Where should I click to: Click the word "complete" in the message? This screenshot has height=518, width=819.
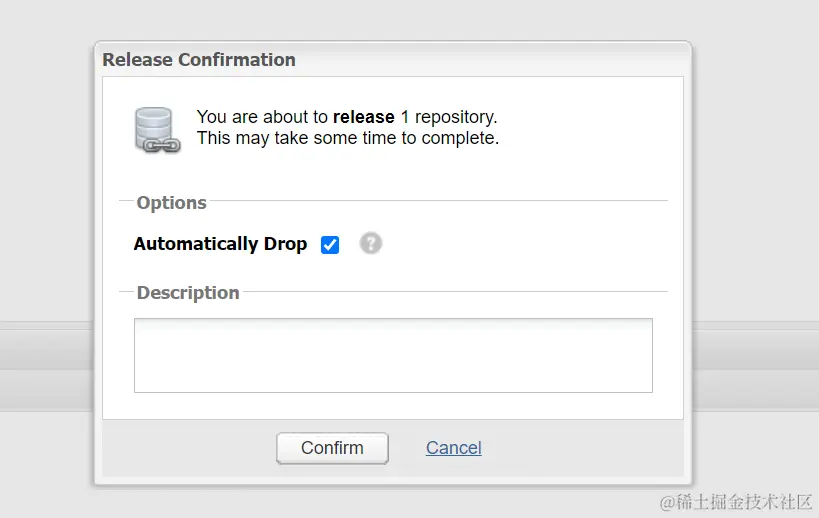click(x=462, y=138)
